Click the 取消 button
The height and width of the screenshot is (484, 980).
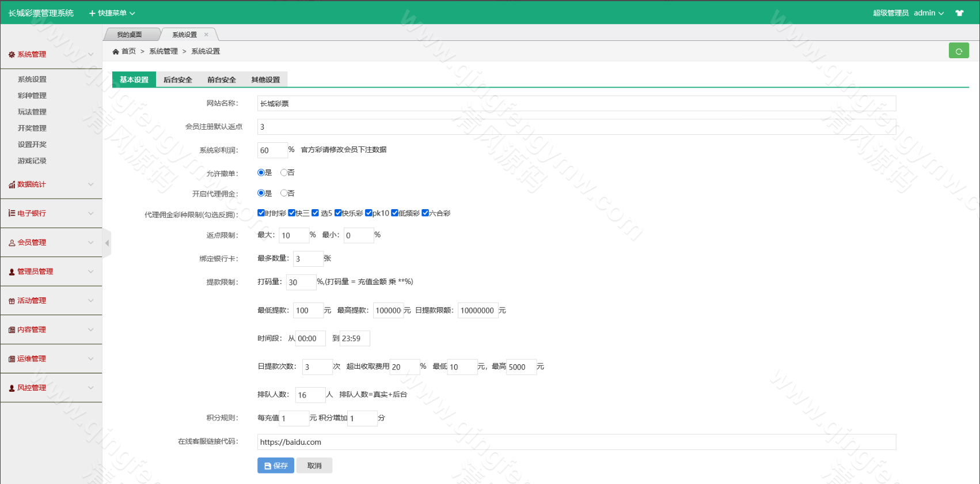[x=314, y=466]
